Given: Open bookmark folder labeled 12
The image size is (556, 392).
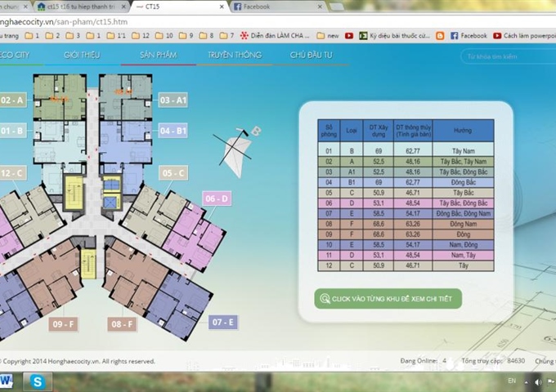Looking at the screenshot, I should [x=141, y=36].
